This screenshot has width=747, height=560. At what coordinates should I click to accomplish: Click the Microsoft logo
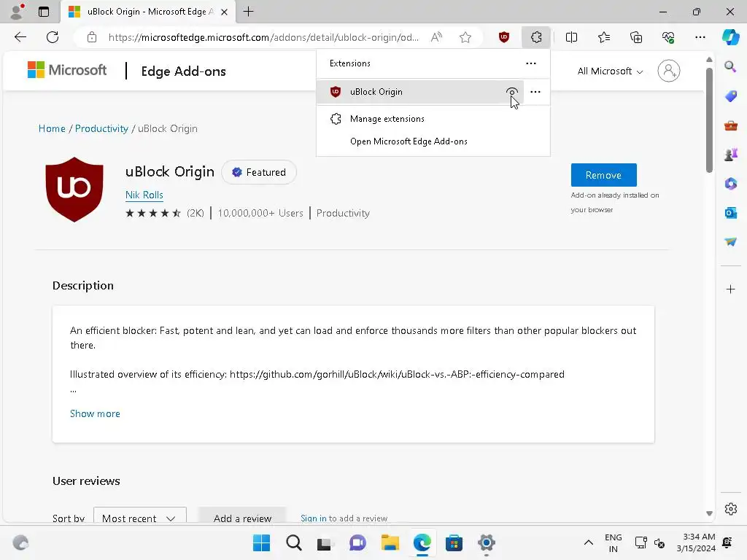[x=67, y=70]
